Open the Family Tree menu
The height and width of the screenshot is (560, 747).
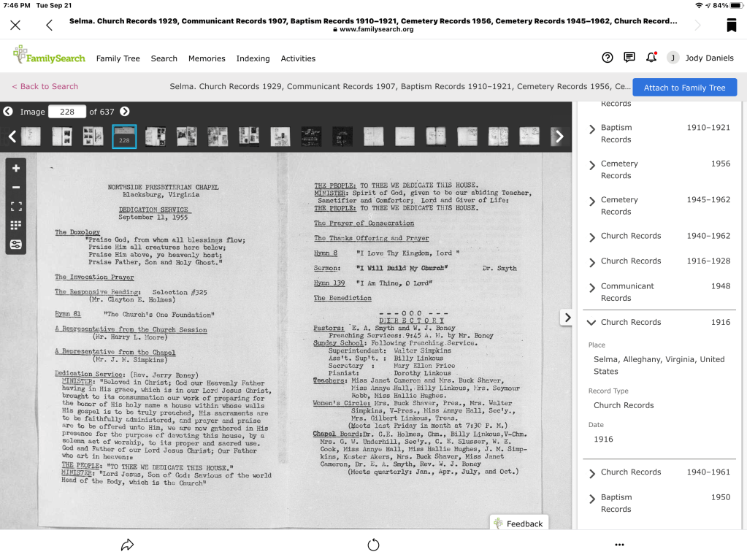(x=118, y=58)
